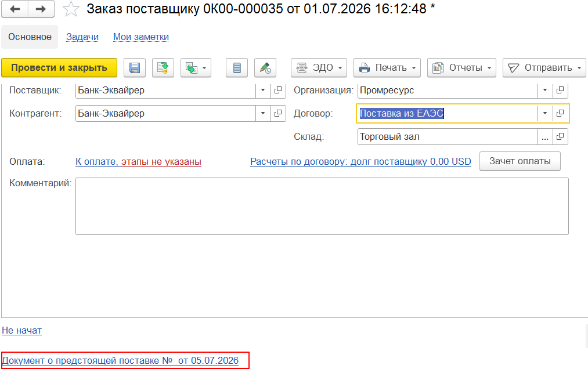Save the document with floppy disk icon

pos(135,68)
